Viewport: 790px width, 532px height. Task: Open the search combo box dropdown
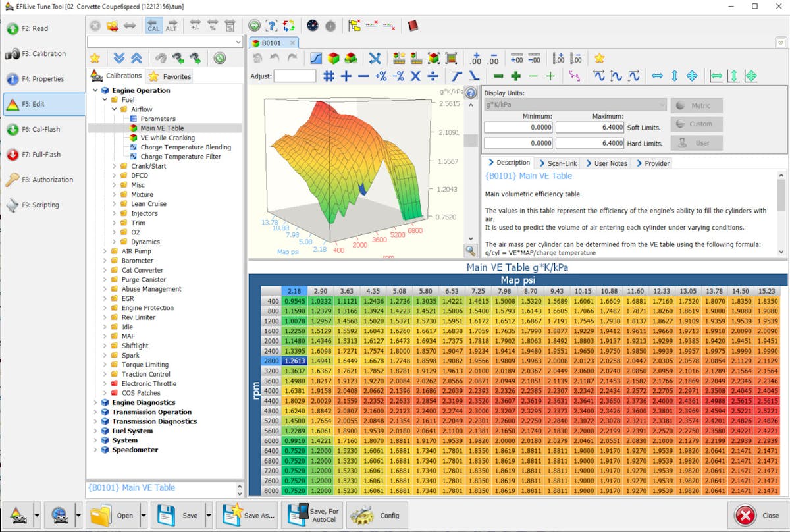(x=238, y=41)
